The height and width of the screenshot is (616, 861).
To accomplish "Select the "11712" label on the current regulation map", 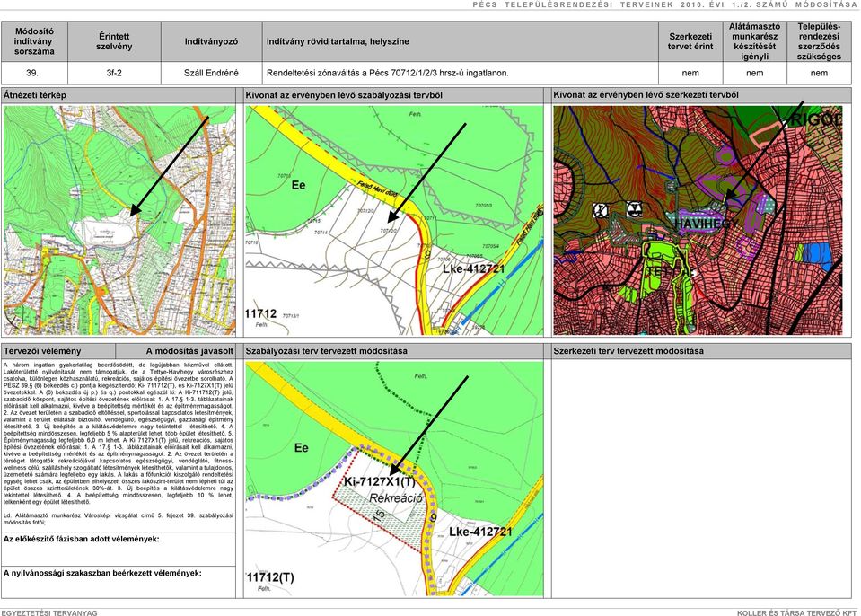I will pyautogui.click(x=260, y=313).
